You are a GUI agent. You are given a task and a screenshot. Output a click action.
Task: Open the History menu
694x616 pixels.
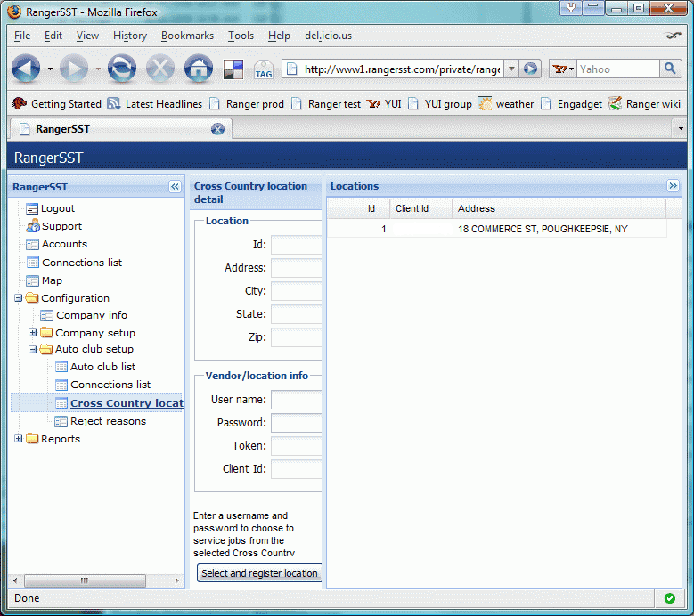pos(130,36)
